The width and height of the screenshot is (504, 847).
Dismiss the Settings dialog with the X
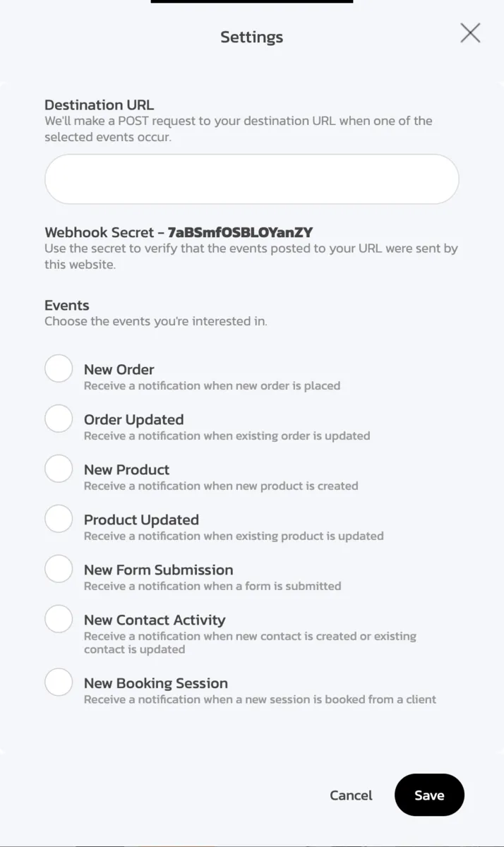[470, 32]
